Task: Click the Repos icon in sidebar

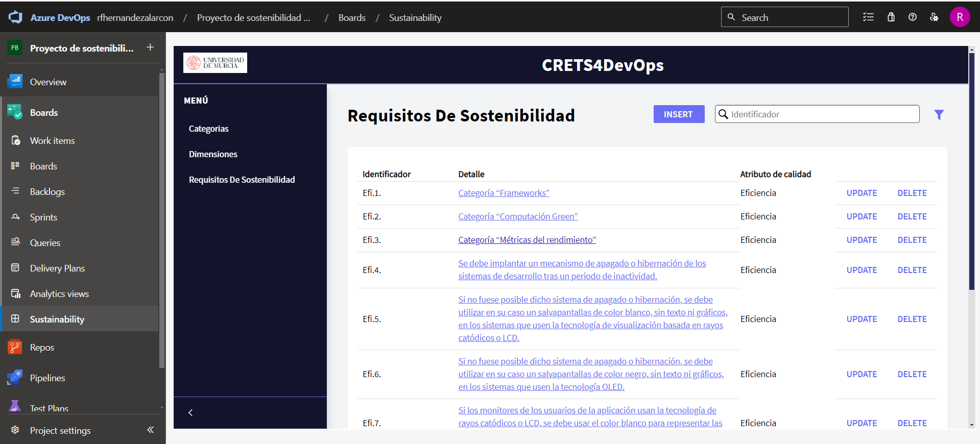Action: (x=15, y=347)
